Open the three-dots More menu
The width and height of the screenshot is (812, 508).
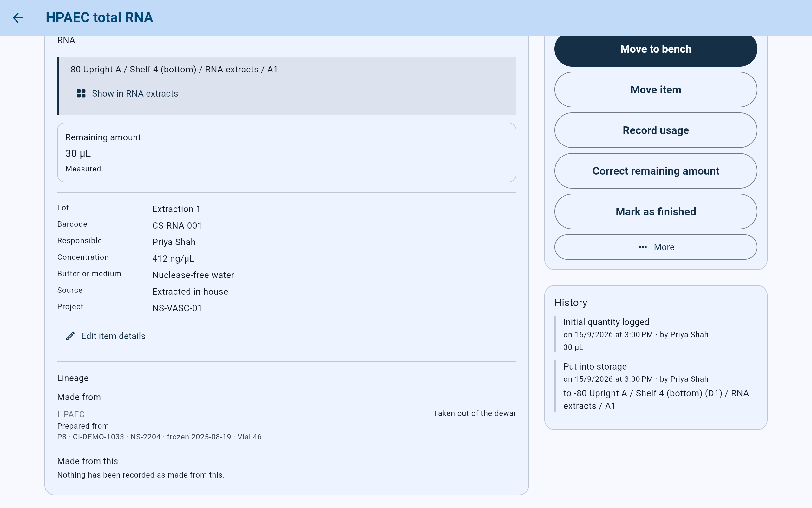click(656, 247)
